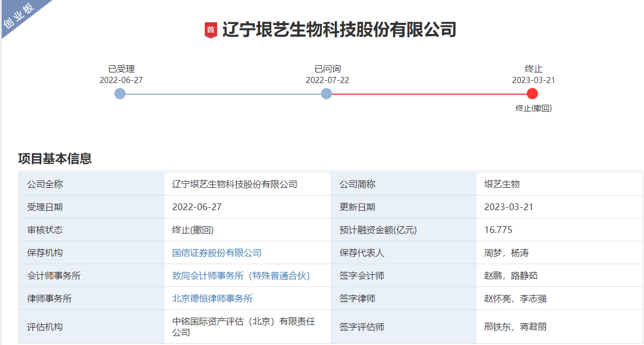Click the 项目基本信息 section heading
Image resolution: width=644 pixels, height=345 pixels.
pyautogui.click(x=55, y=159)
